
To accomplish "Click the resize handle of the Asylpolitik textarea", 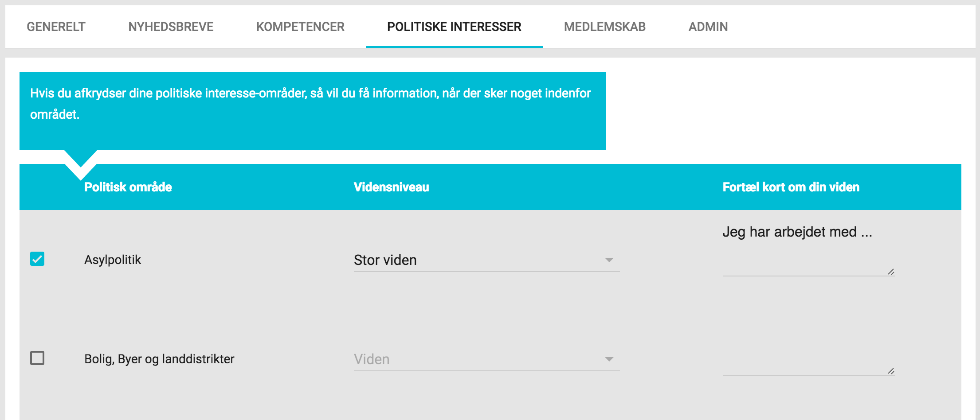I will [x=891, y=272].
